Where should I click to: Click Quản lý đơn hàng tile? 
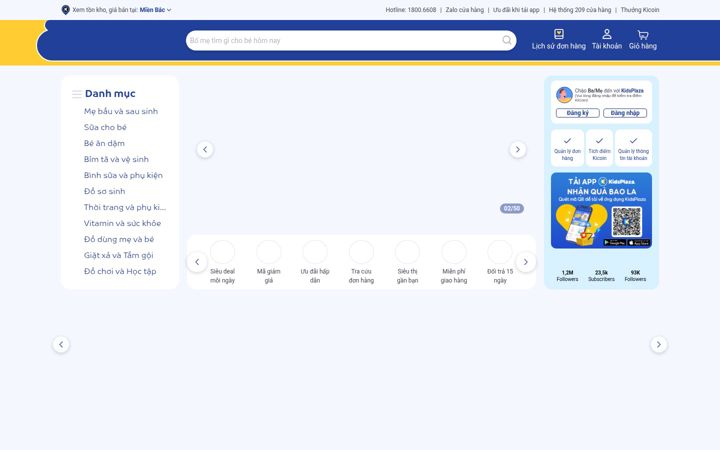[x=568, y=148]
